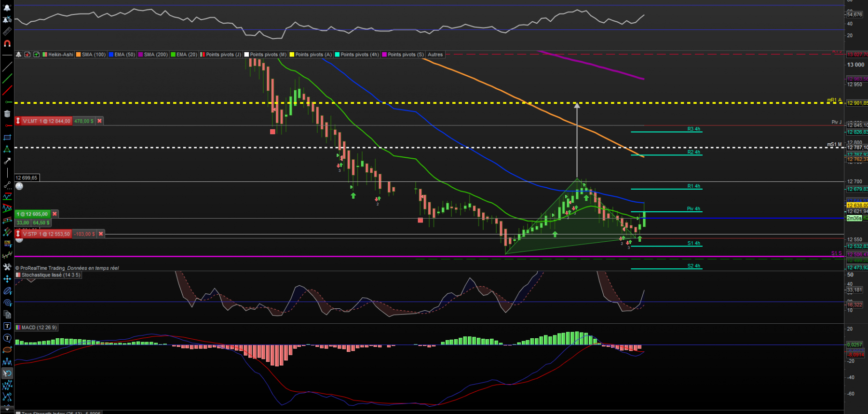Toggle the Heikin-Ashi indicator label

tap(61, 55)
